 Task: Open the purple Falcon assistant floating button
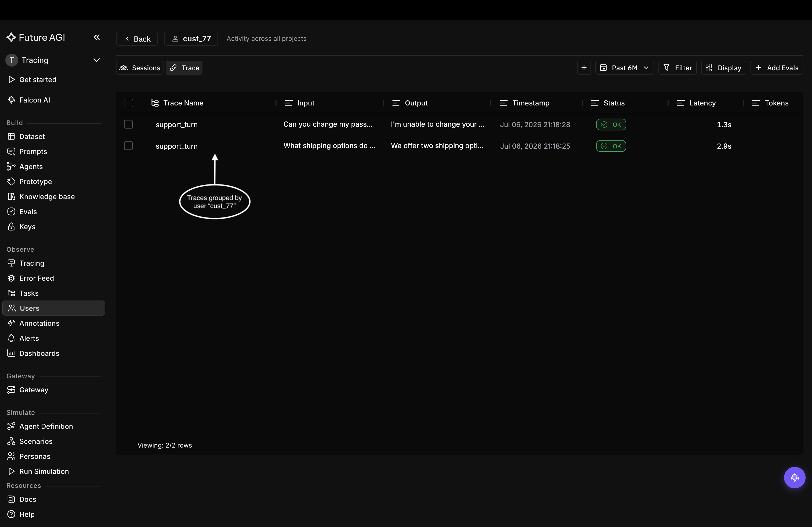pos(794,477)
